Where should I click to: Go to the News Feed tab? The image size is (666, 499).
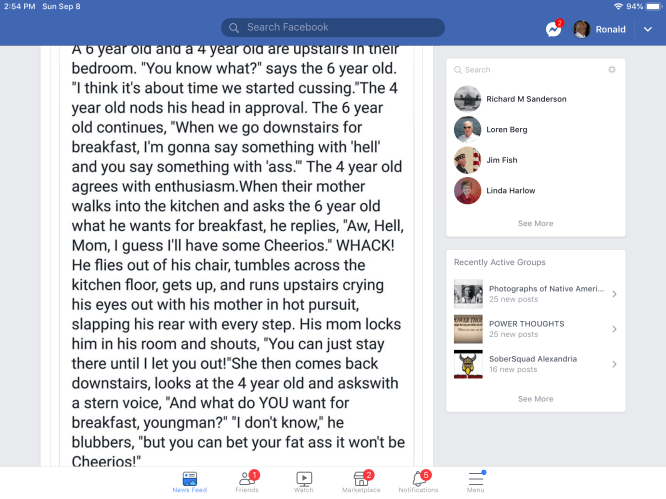point(189,481)
